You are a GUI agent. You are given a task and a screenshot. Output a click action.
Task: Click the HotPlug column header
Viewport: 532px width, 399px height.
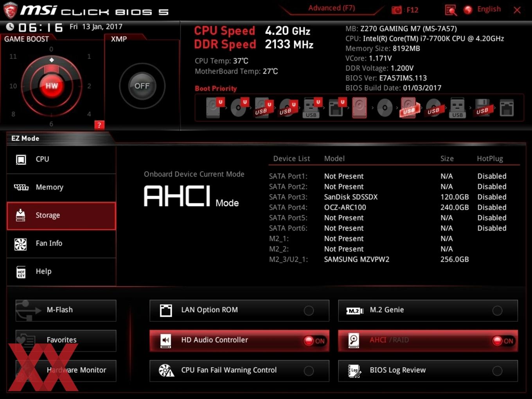coord(490,158)
